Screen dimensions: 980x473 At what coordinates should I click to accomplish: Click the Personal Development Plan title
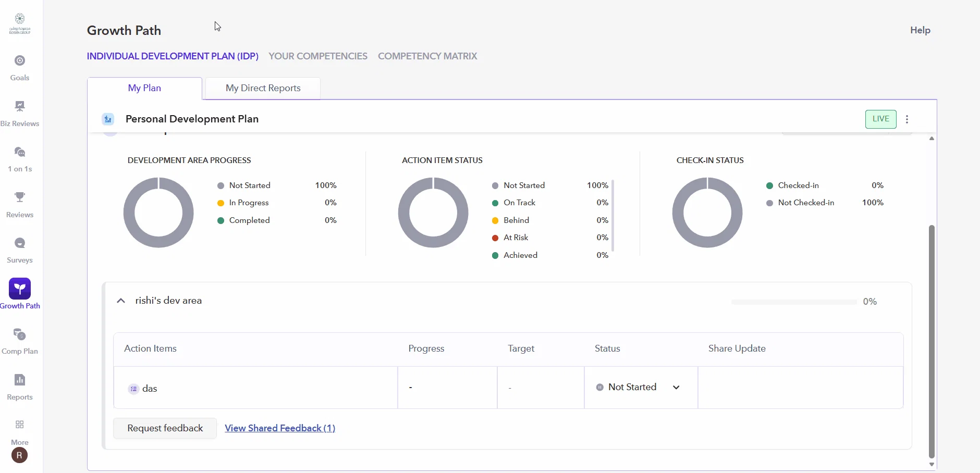(192, 119)
